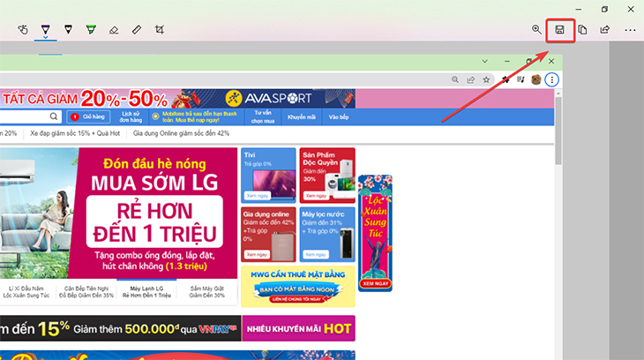Click the browser zoom icon in the address bar
Screen dimensions: 644x360
tap(455, 79)
